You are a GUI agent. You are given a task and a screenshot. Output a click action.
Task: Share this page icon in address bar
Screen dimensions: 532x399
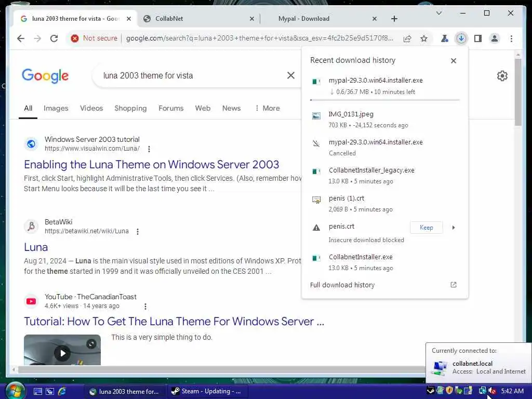(407, 38)
